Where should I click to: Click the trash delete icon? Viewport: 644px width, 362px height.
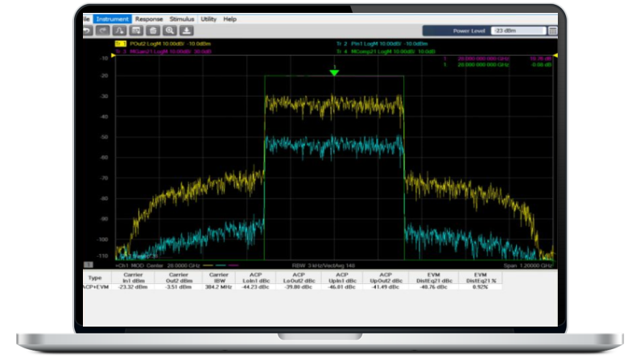pos(152,30)
